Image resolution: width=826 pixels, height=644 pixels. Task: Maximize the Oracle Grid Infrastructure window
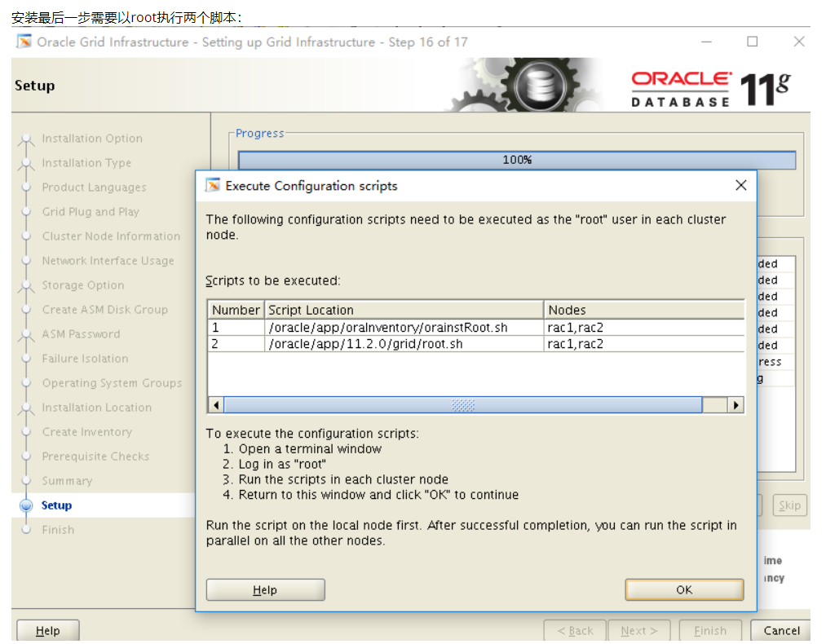[753, 42]
